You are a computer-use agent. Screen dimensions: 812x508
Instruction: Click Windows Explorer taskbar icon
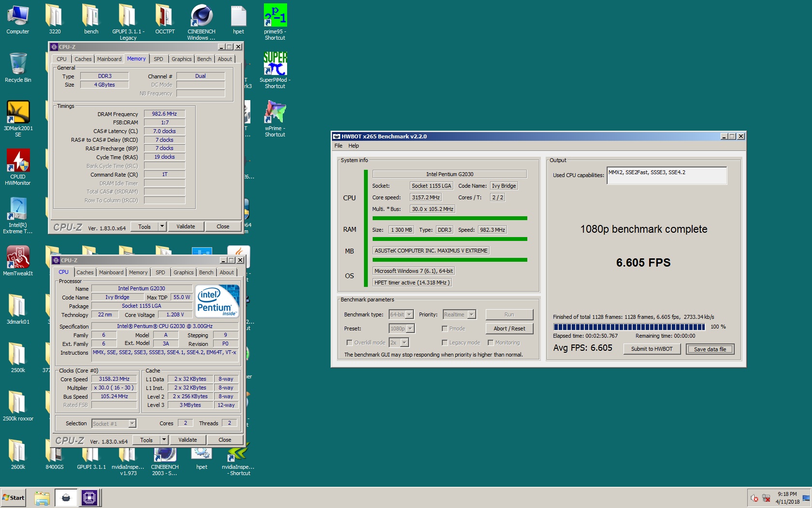(42, 498)
